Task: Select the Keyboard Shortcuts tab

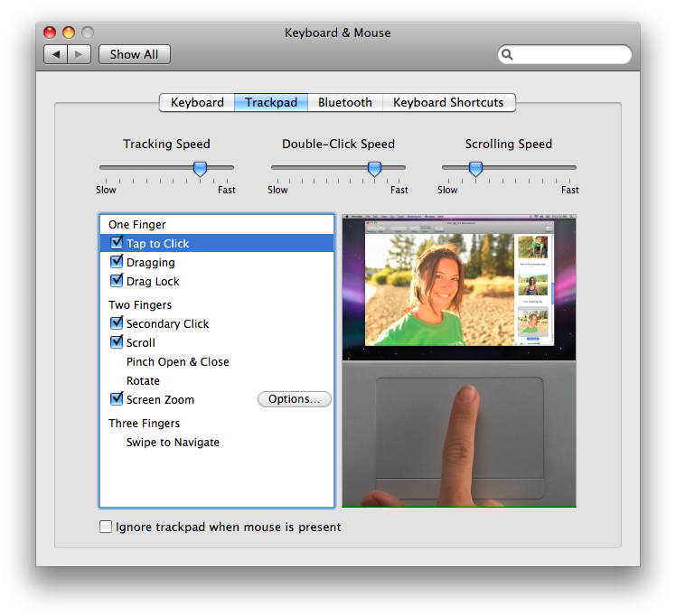Action: [x=448, y=103]
